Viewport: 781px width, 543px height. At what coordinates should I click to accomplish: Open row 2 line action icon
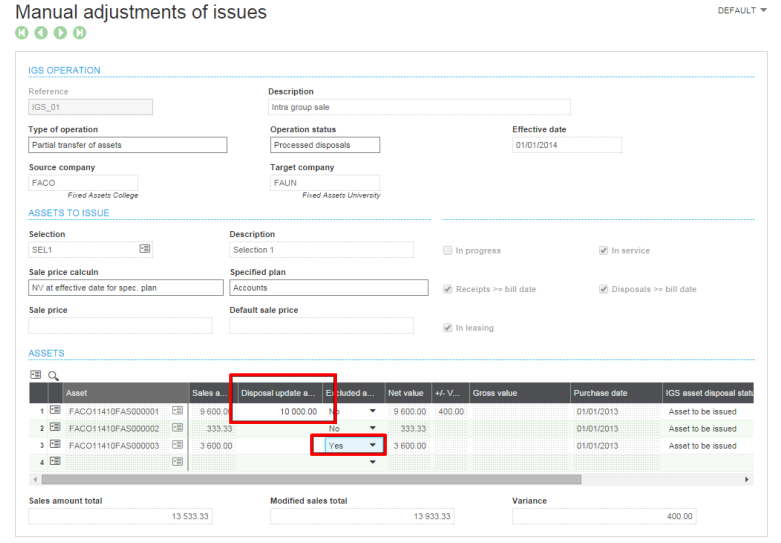click(x=55, y=427)
